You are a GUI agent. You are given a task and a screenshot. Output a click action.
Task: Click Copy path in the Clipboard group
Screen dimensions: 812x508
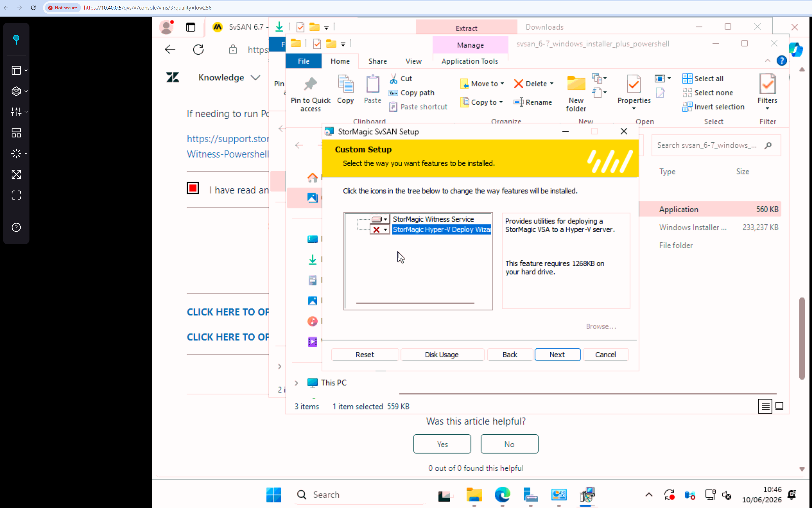pos(411,93)
